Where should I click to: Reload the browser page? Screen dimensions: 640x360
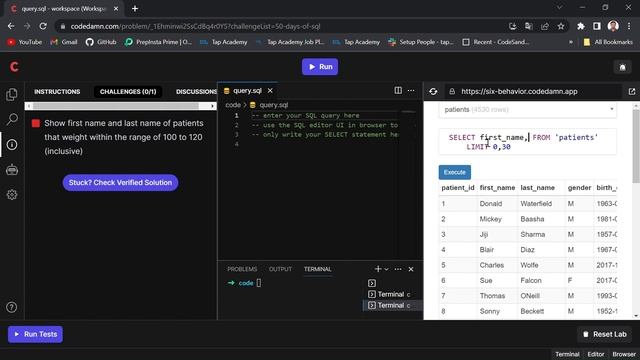tap(43, 26)
